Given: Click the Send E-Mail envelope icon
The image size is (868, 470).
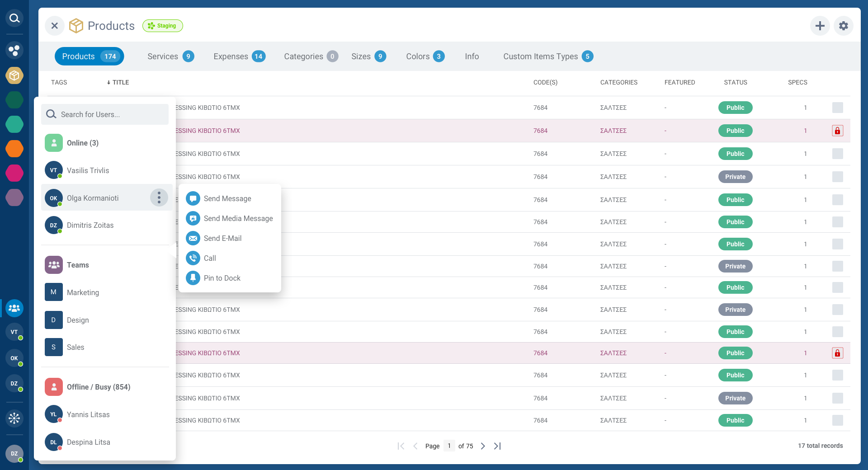Looking at the screenshot, I should pyautogui.click(x=193, y=238).
